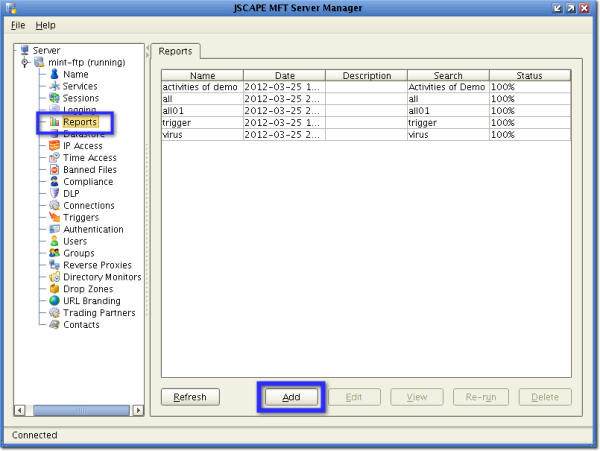Click the Server root computer icon
Viewport: 600px width, 451px height.
pyautogui.click(x=25, y=50)
